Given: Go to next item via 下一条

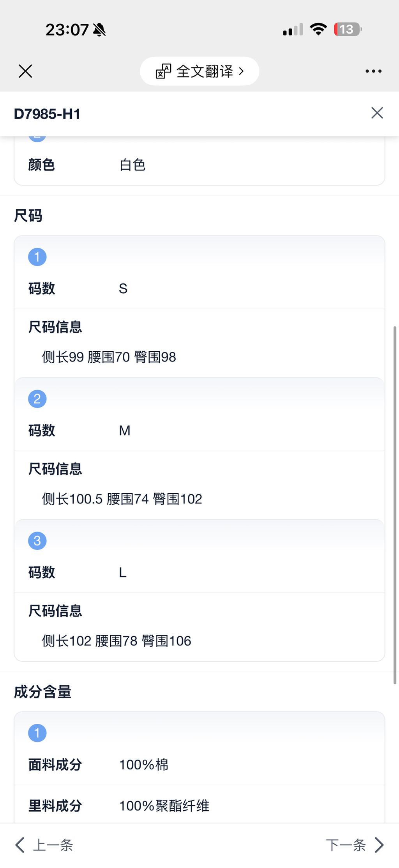Looking at the screenshot, I should click(x=346, y=845).
